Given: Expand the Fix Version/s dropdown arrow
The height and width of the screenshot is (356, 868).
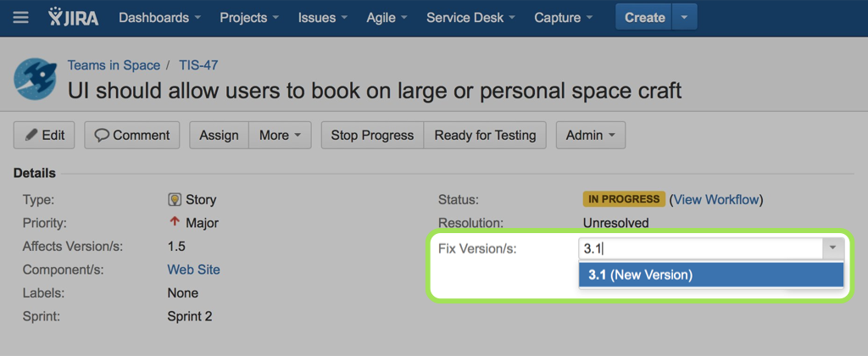Looking at the screenshot, I should 833,248.
